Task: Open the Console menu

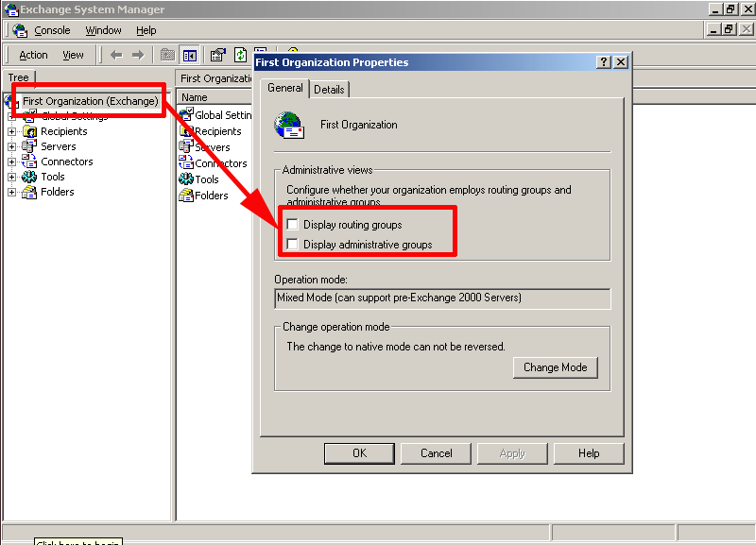Action: click(52, 30)
